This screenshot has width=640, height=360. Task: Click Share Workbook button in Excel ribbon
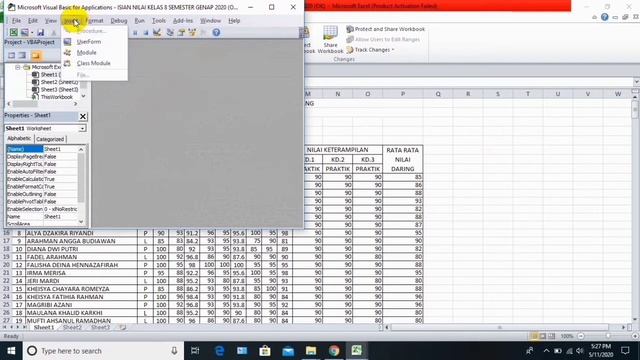point(330,39)
